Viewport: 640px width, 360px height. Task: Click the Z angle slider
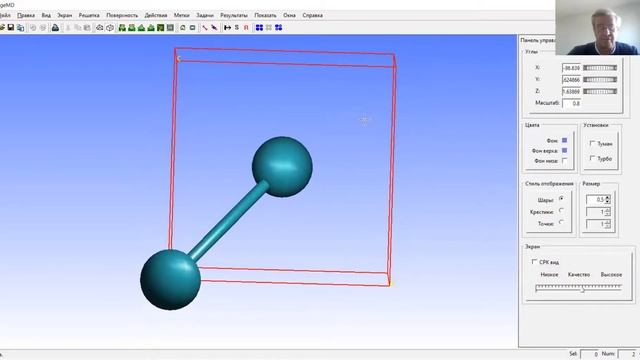[600, 91]
